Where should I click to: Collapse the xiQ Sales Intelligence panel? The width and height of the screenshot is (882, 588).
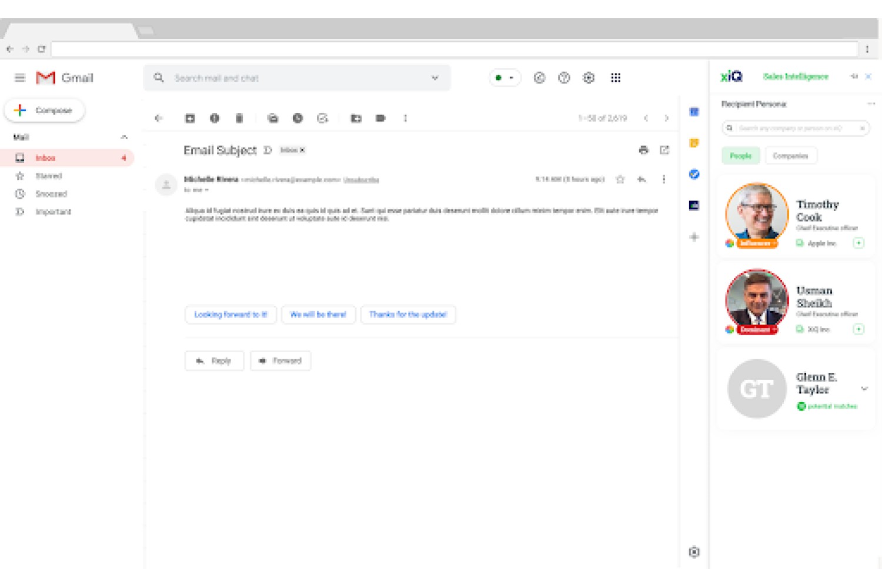pyautogui.click(x=854, y=76)
